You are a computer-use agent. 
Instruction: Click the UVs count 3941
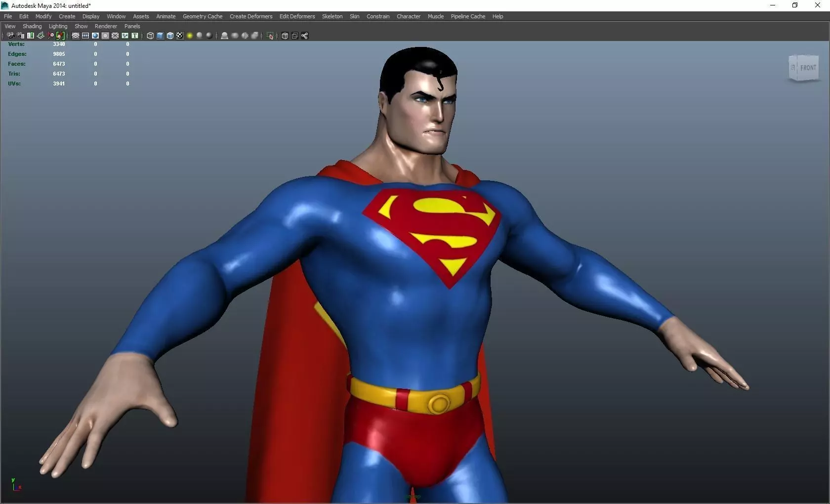[59, 84]
